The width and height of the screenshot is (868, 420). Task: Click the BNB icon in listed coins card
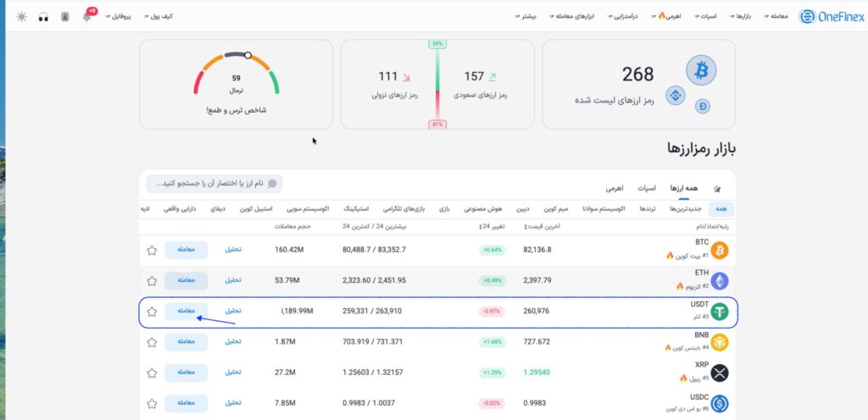[676, 96]
